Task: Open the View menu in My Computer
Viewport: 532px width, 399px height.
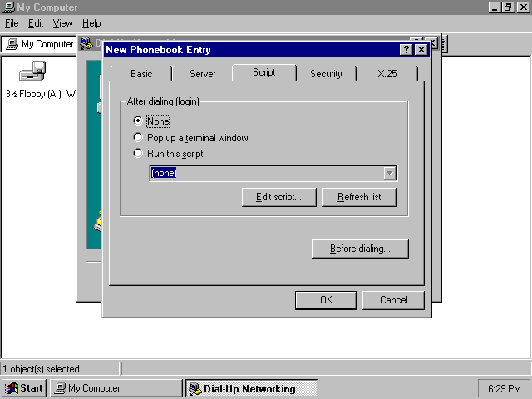Action: pyautogui.click(x=63, y=23)
